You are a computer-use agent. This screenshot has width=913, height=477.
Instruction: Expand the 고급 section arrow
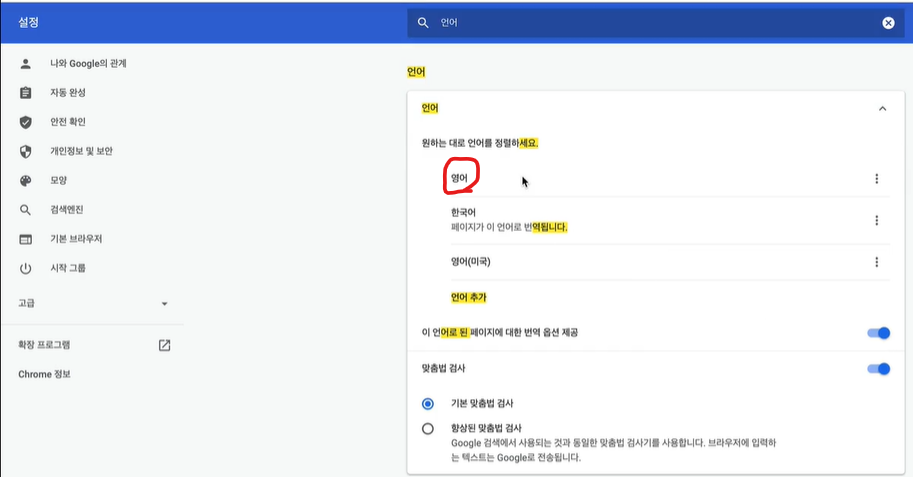(164, 304)
